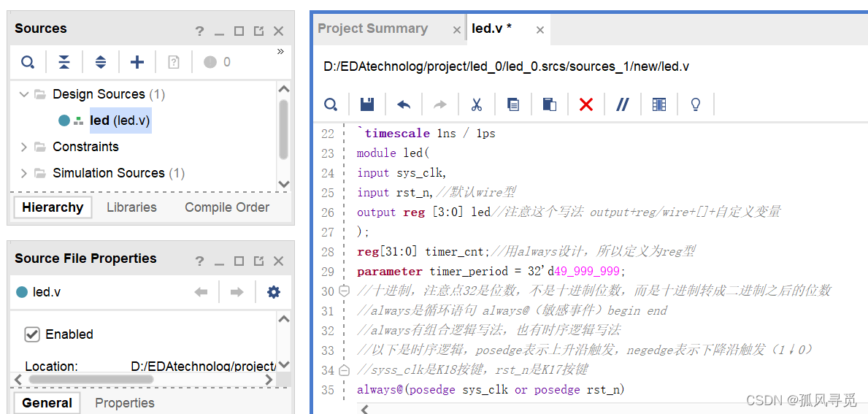Add sources with the plus icon
This screenshot has width=868, height=414.
[137, 62]
